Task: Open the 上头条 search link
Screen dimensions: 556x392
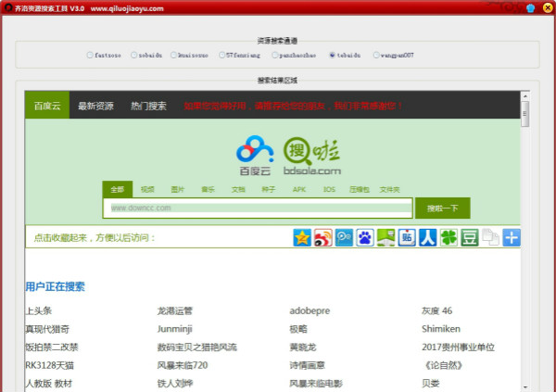Action: (x=39, y=310)
